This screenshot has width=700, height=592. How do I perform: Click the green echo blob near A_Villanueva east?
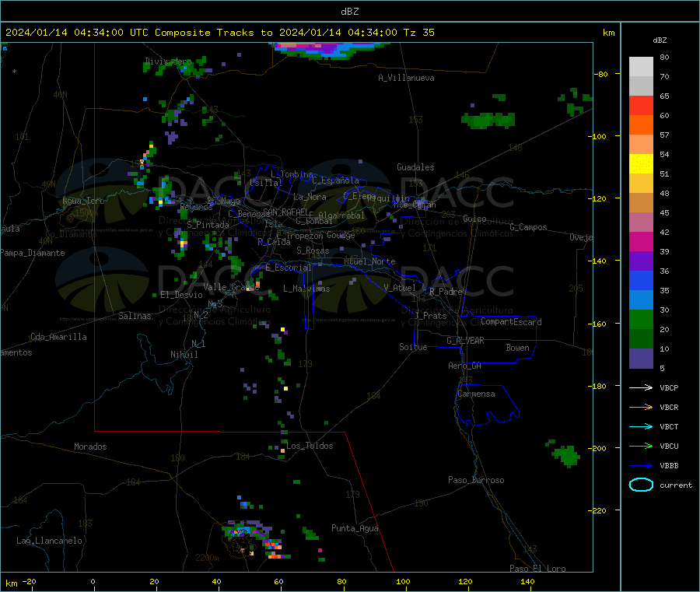click(488, 120)
